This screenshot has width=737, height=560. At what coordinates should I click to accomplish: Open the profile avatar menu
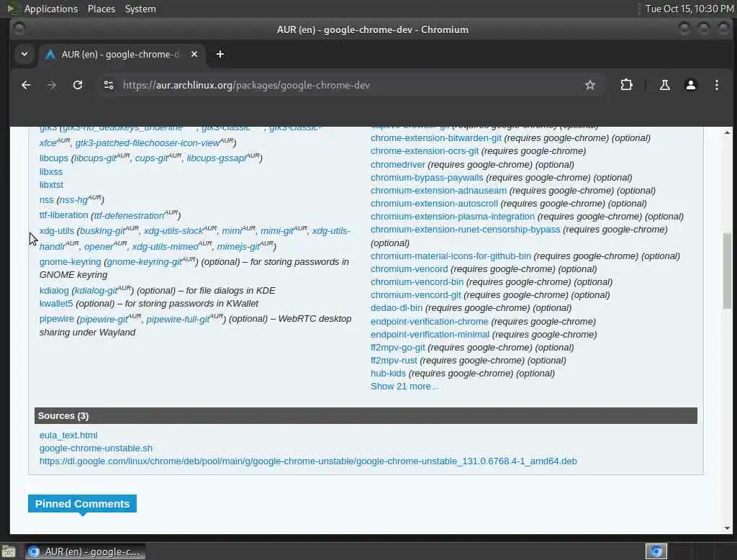point(690,85)
